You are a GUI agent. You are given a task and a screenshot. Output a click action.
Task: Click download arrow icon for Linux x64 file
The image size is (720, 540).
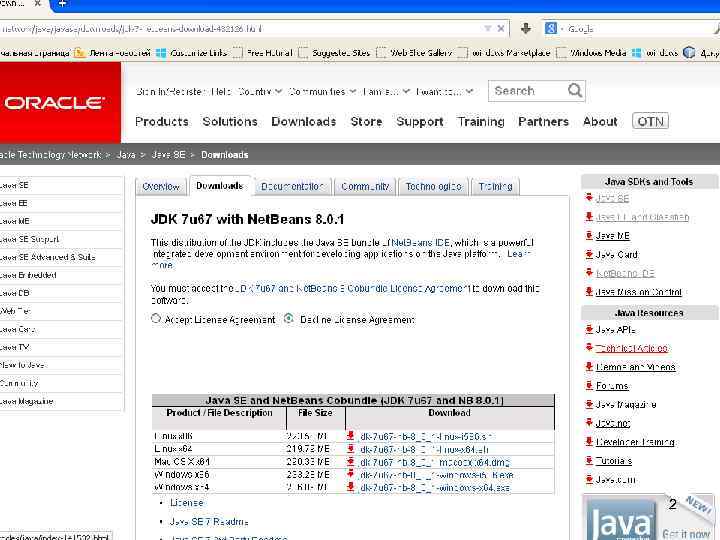[351, 449]
